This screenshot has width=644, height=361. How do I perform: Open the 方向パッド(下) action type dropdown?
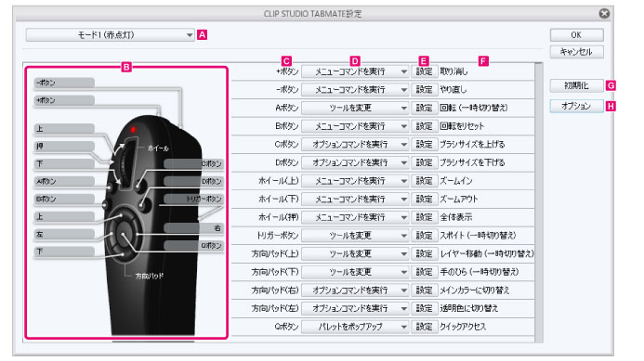click(x=355, y=272)
